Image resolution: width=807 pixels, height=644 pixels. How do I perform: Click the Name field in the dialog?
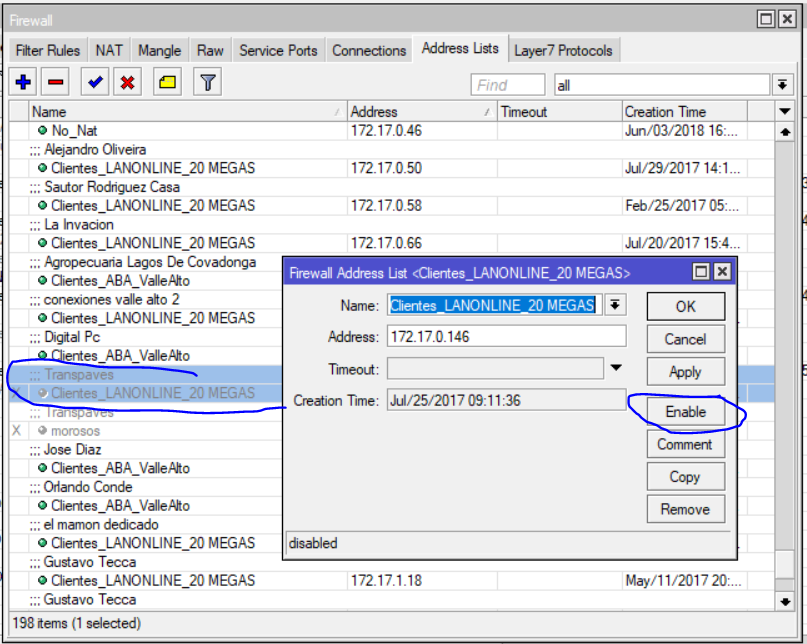click(495, 305)
